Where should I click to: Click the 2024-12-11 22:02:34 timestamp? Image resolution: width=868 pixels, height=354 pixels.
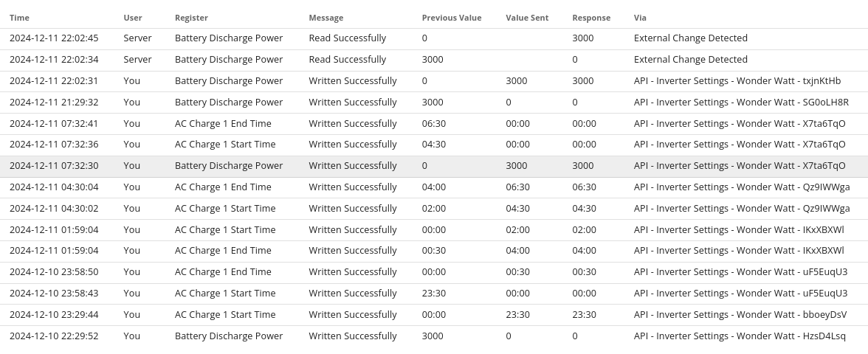54,59
